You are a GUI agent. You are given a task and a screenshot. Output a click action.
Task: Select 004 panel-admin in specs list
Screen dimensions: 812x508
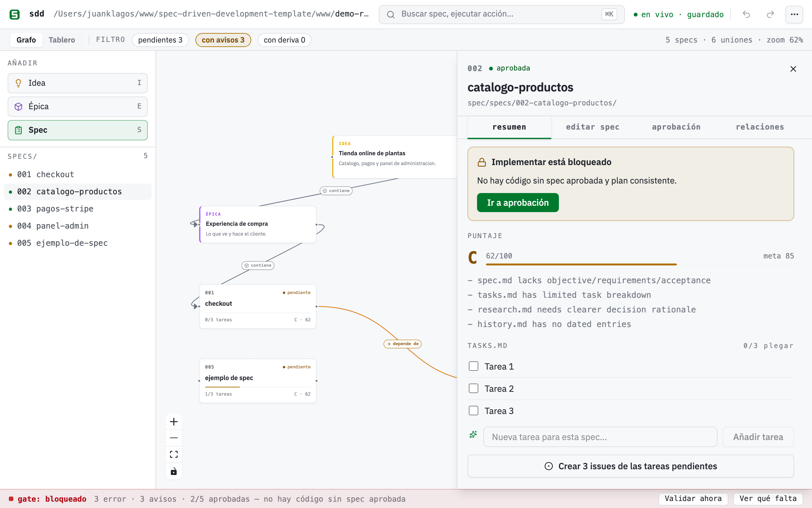tap(77, 226)
